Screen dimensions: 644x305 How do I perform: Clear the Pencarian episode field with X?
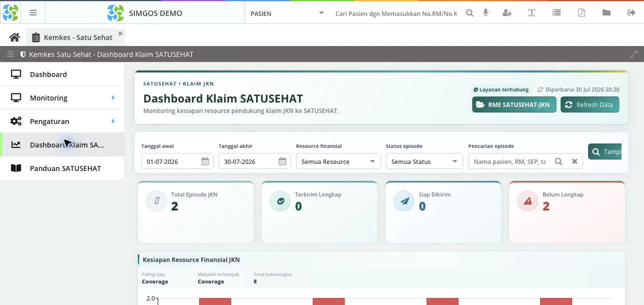[x=575, y=161]
